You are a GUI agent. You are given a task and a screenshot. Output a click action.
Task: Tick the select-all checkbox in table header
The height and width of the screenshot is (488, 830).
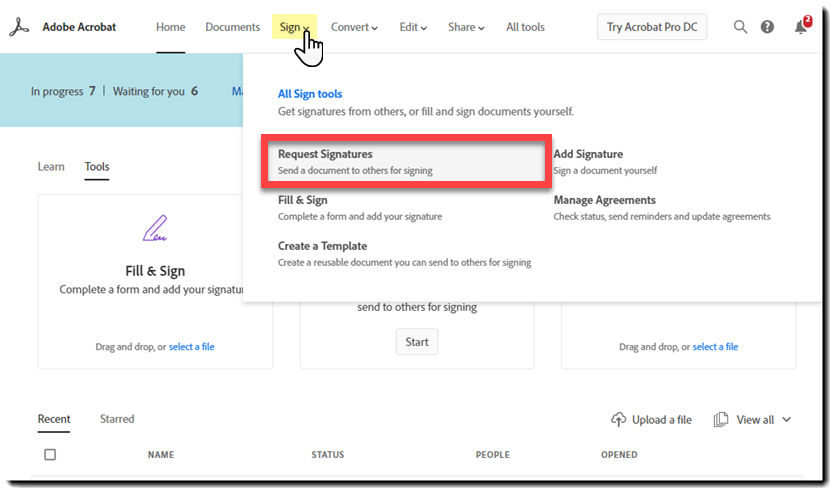(x=50, y=454)
